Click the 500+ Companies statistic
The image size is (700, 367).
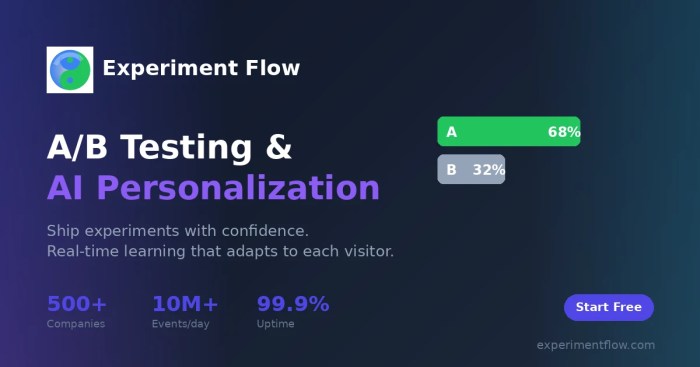[x=77, y=312]
